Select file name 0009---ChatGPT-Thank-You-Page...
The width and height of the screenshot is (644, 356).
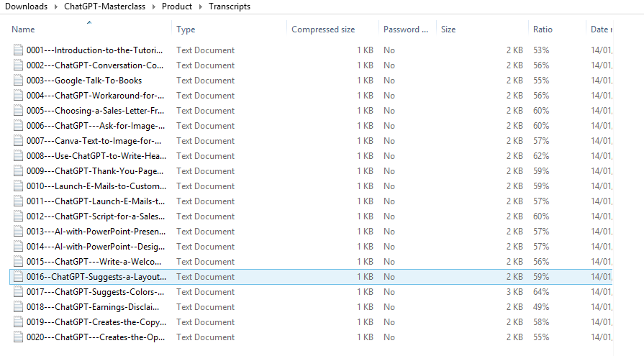[x=95, y=171]
